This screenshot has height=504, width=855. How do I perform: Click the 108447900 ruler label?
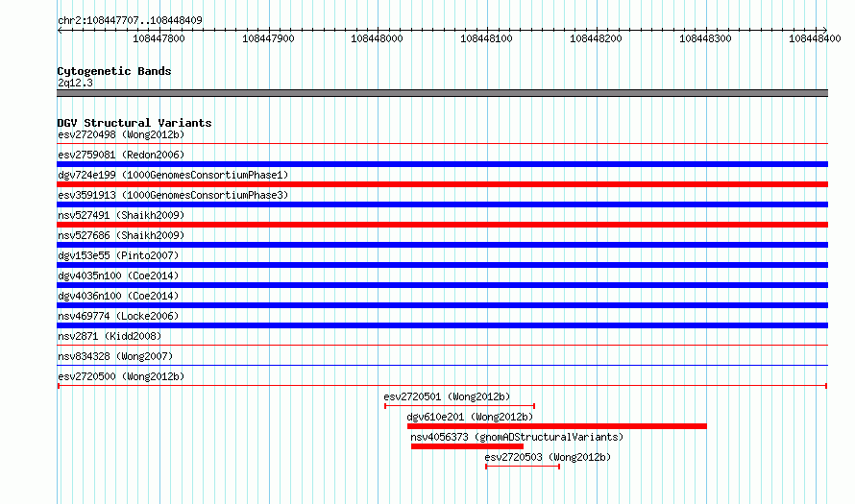pyautogui.click(x=268, y=38)
